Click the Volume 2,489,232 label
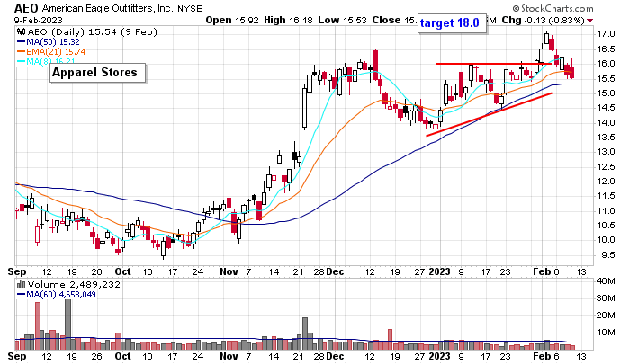The width and height of the screenshot is (630, 364). click(74, 285)
